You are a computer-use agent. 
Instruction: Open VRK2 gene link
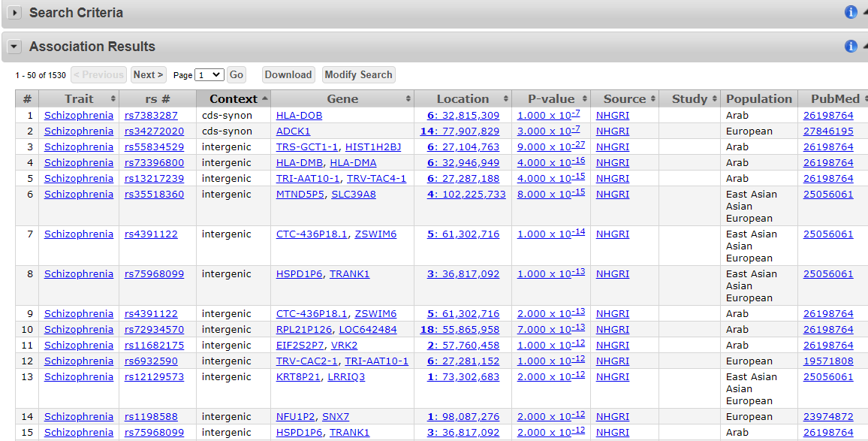pyautogui.click(x=345, y=345)
